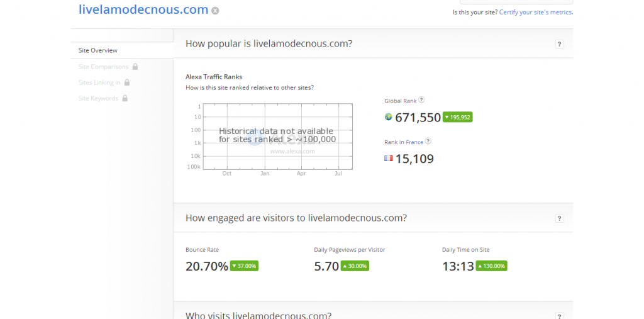Open Sites Linking In sidebar item

(99, 82)
